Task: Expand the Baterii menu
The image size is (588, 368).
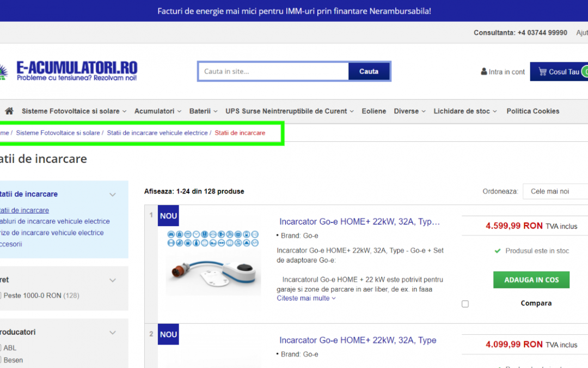Action: click(x=203, y=111)
